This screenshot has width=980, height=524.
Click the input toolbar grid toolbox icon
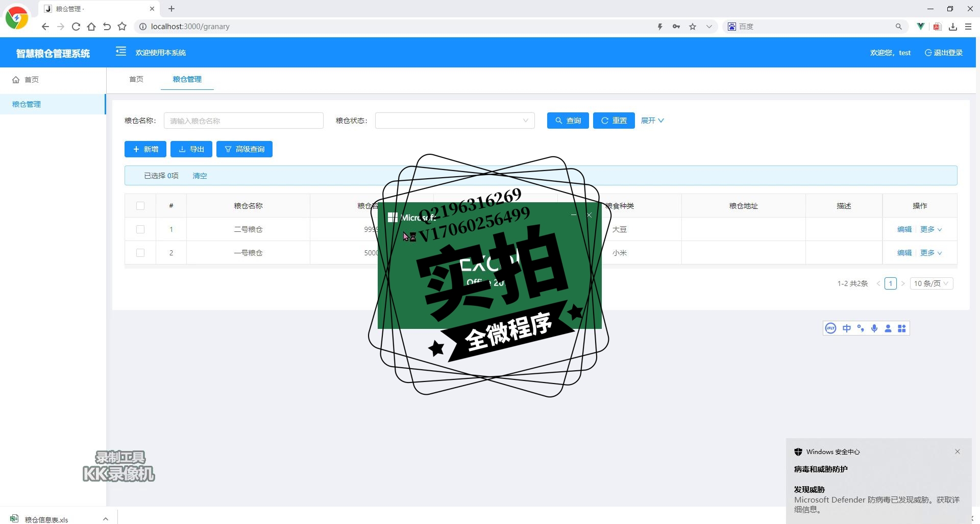(x=902, y=328)
